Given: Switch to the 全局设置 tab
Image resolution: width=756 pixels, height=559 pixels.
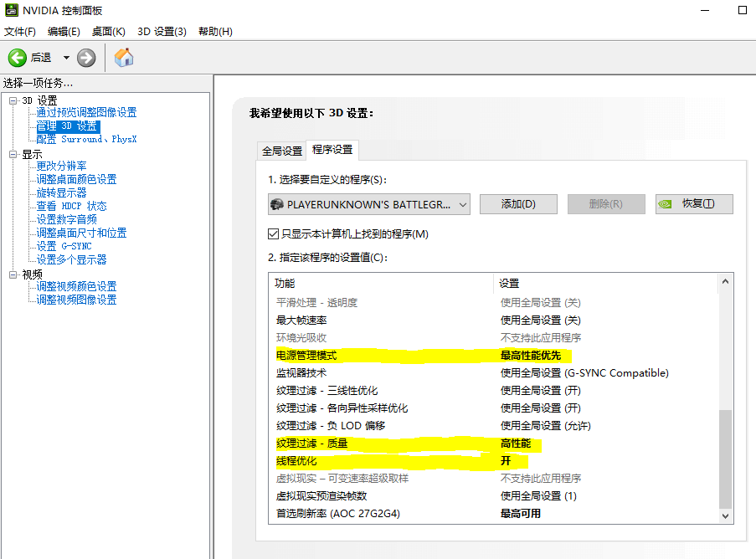Looking at the screenshot, I should point(282,151).
